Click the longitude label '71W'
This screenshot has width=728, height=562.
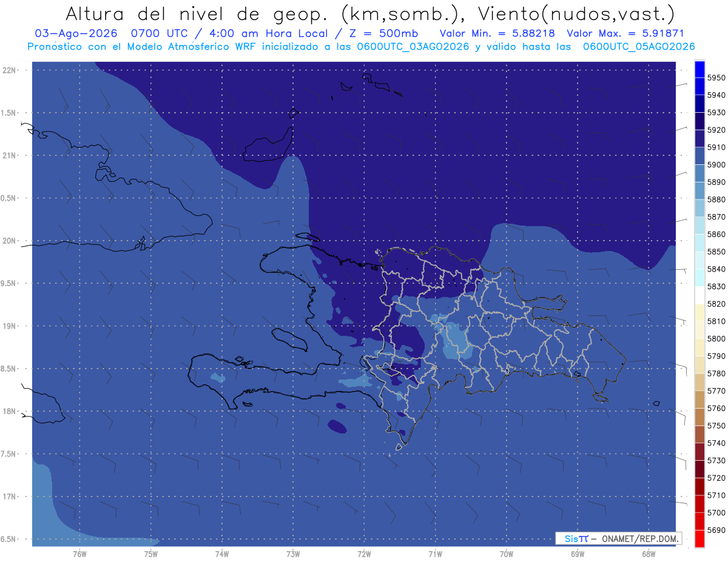(435, 554)
